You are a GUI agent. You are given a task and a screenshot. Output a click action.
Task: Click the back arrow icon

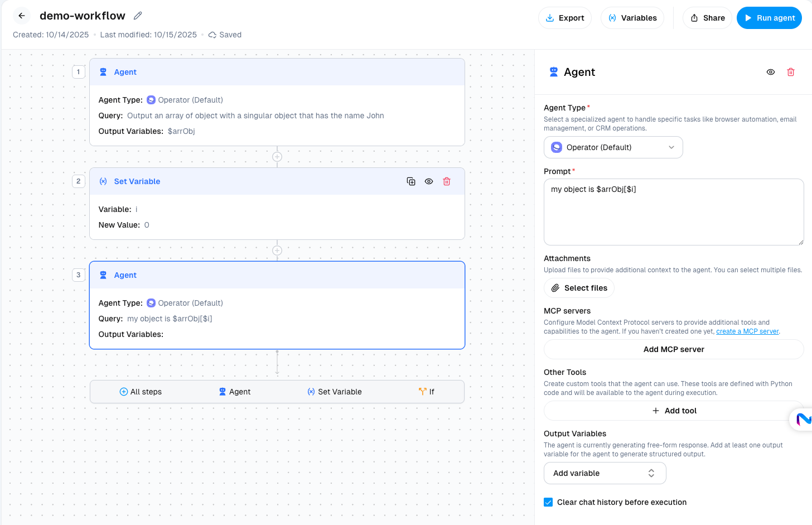coord(21,16)
